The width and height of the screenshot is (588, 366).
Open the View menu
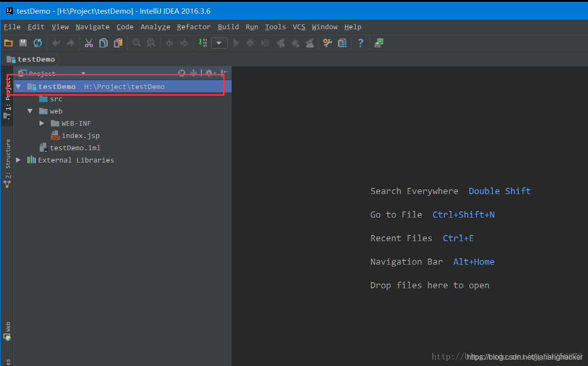coord(60,27)
